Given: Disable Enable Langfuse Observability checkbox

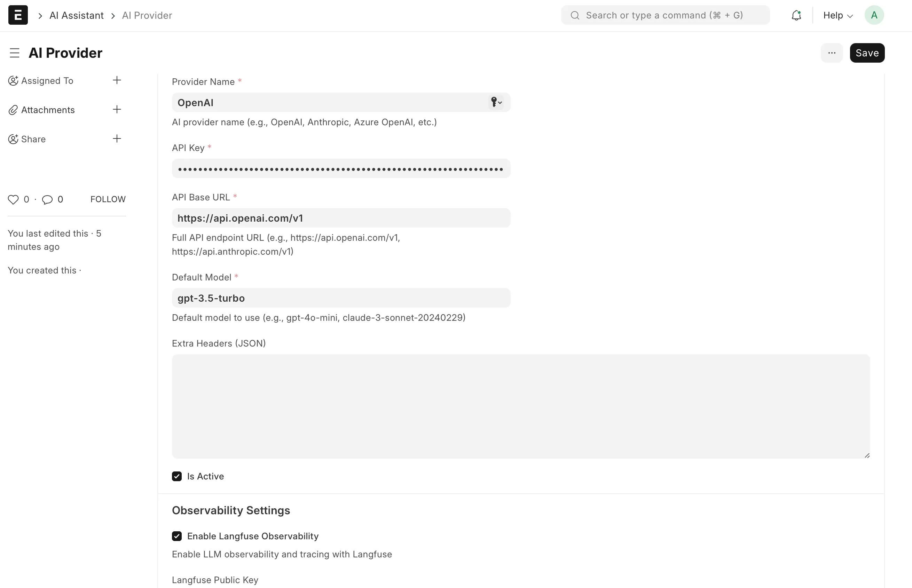Looking at the screenshot, I should [x=177, y=536].
